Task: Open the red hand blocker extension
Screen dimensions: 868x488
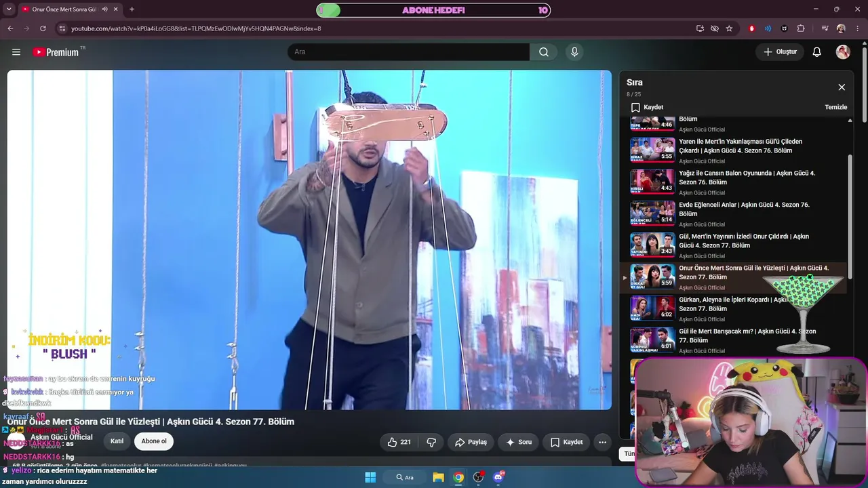Action: click(751, 28)
